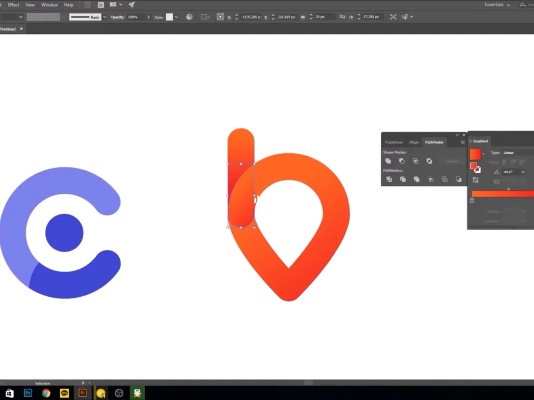Screen dimensions: 534x400
Task: Open the stroke weight dropdown at far left
Action: tap(20, 17)
